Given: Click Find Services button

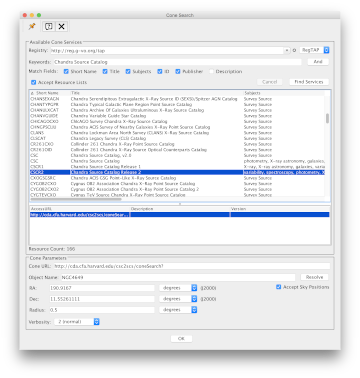Looking at the screenshot, I should click(x=309, y=82).
